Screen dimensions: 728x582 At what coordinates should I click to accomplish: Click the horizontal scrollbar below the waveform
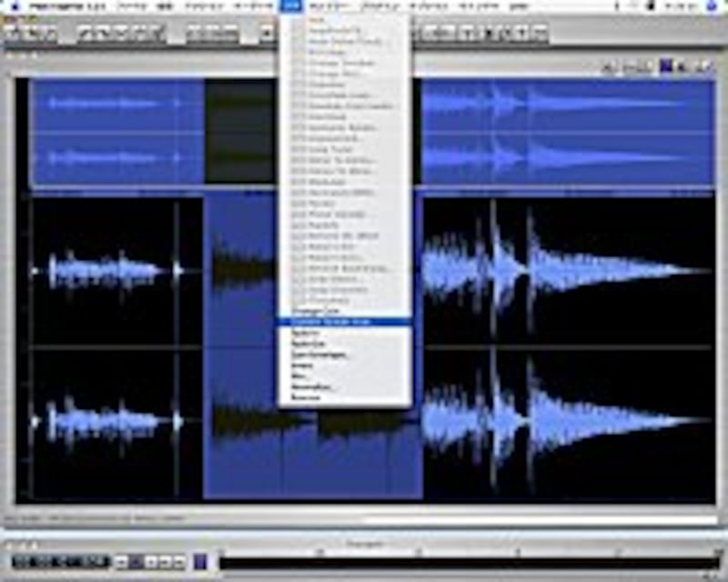point(541,519)
